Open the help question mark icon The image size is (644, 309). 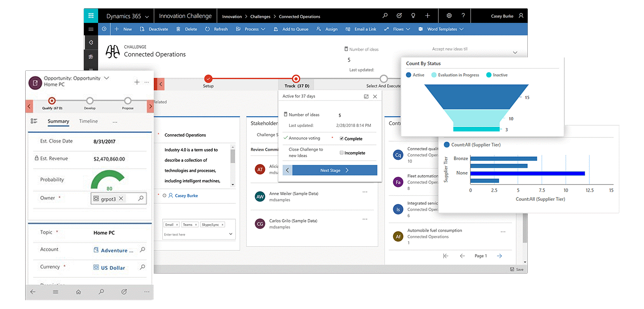tap(463, 16)
